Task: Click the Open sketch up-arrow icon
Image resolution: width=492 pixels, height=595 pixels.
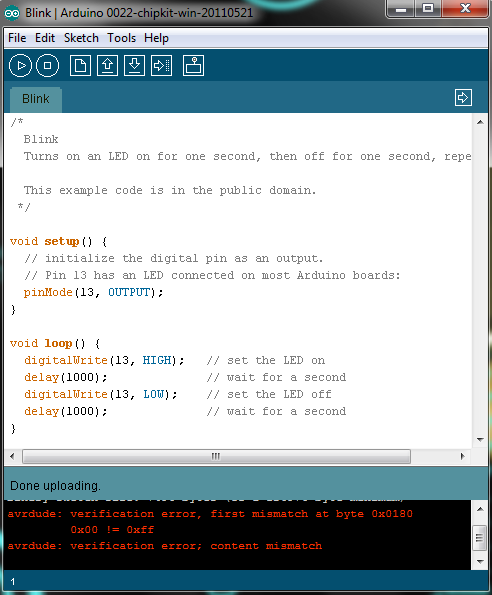Action: coord(107,66)
